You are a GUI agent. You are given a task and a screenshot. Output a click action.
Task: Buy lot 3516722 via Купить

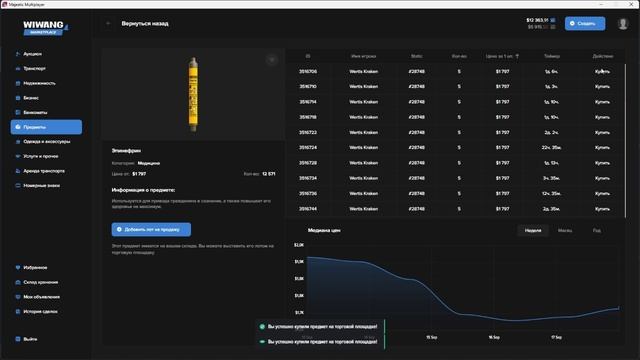click(602, 133)
